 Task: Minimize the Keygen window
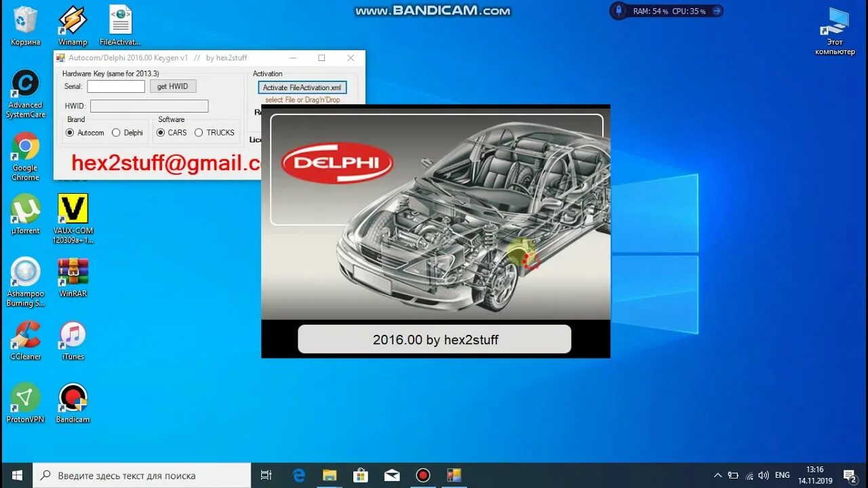(293, 58)
